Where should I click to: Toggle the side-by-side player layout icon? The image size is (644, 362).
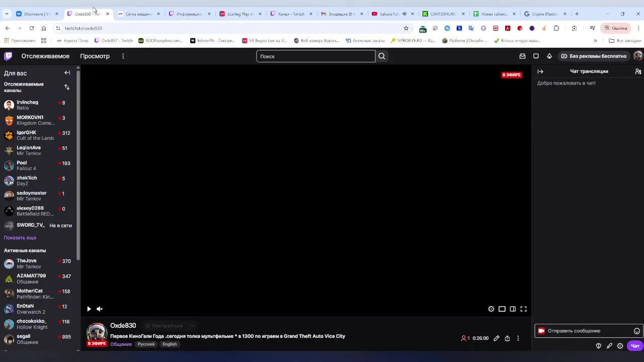pyautogui.click(x=513, y=309)
